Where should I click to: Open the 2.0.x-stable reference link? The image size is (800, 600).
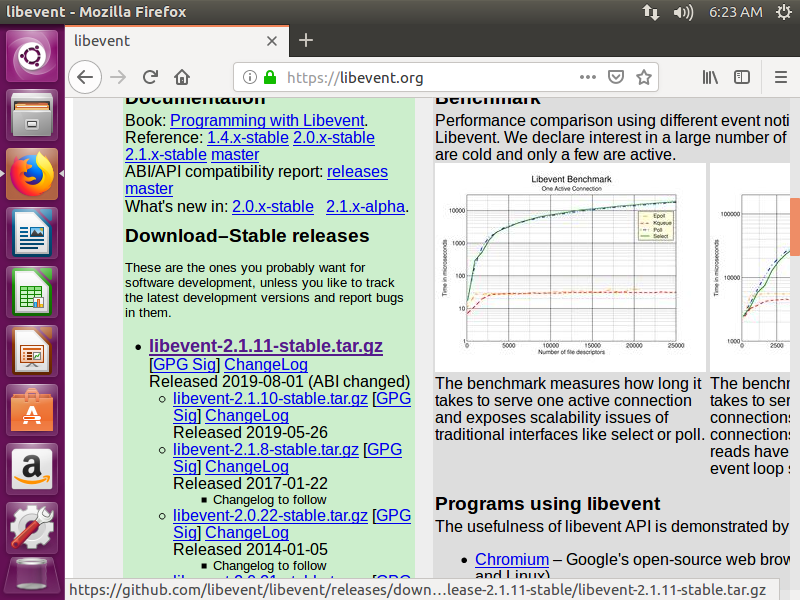334,138
